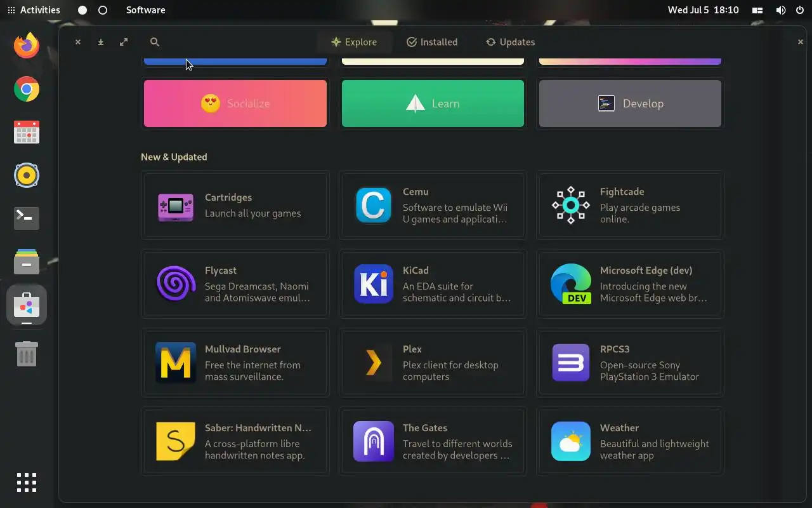
Task: Open the Files drawer dock icon
Action: [x=27, y=262]
